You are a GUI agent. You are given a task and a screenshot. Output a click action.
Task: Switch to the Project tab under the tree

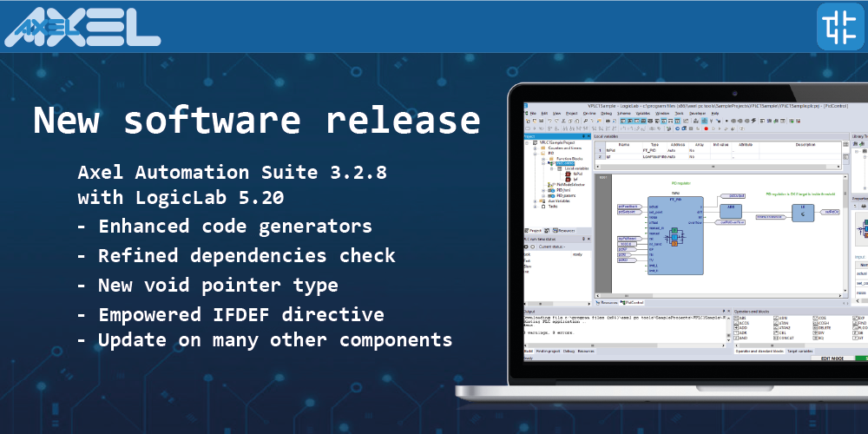pyautogui.click(x=533, y=231)
